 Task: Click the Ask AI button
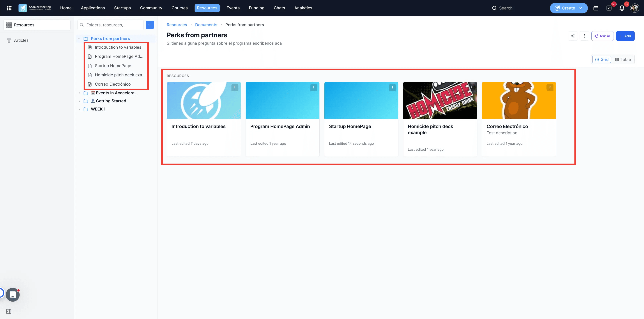click(602, 36)
